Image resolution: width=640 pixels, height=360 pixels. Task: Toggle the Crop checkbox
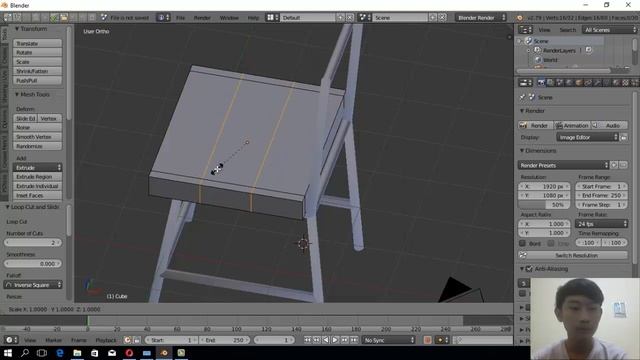551,243
